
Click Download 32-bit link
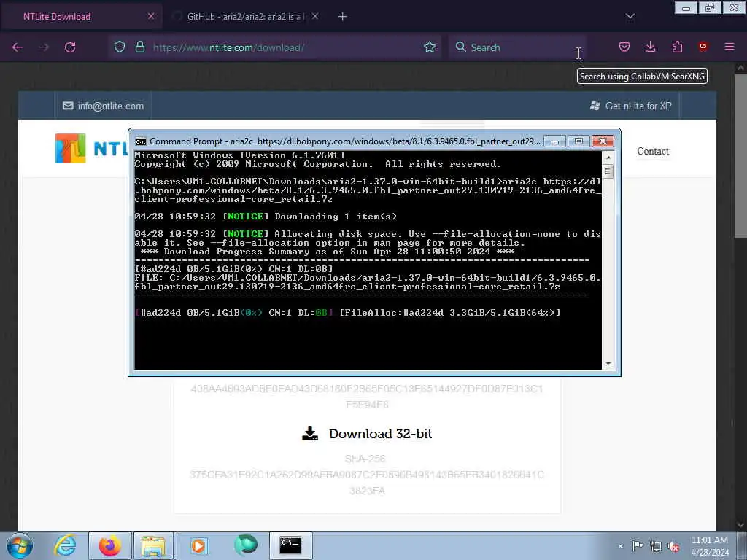pyautogui.click(x=367, y=434)
